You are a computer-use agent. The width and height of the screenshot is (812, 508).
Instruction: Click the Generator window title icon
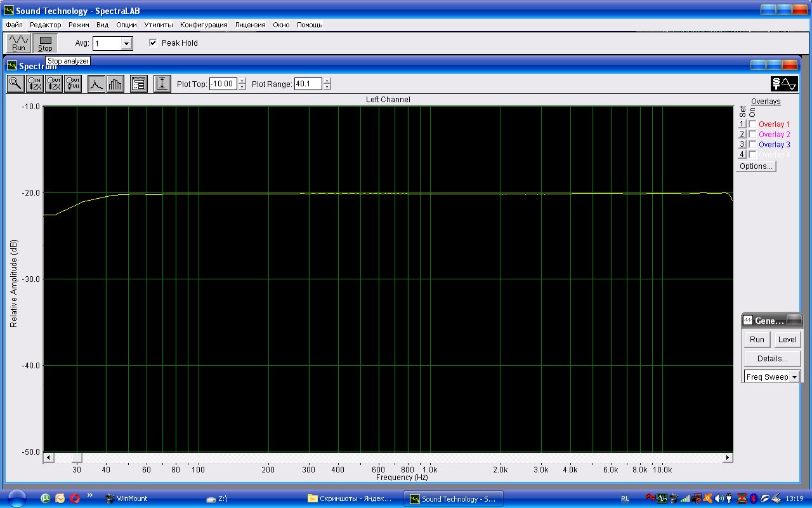tap(748, 321)
